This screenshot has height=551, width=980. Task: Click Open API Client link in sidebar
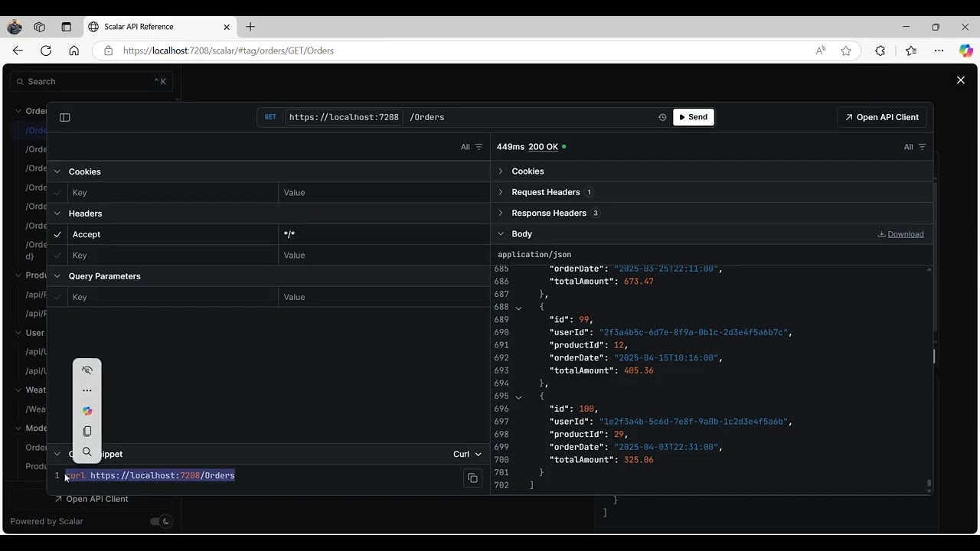point(91,499)
